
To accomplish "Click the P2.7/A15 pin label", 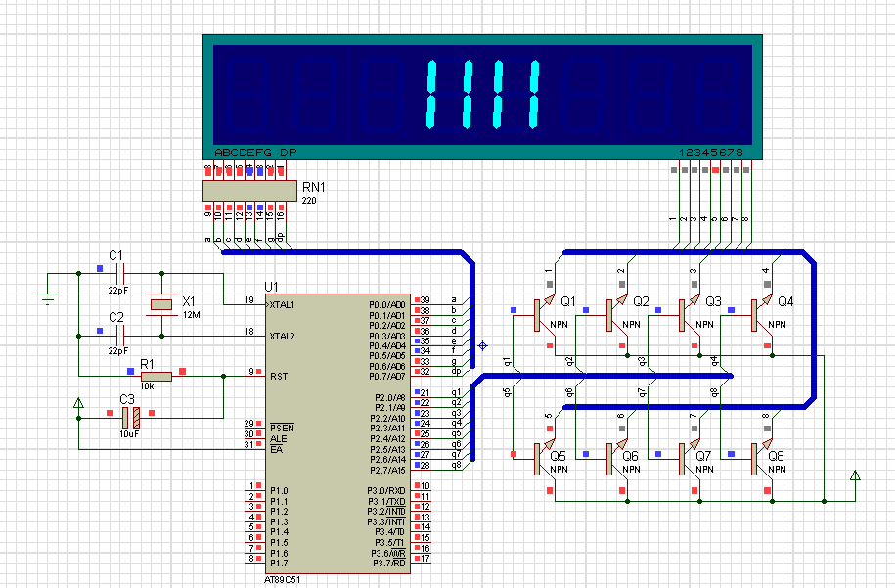I will 387,470.
